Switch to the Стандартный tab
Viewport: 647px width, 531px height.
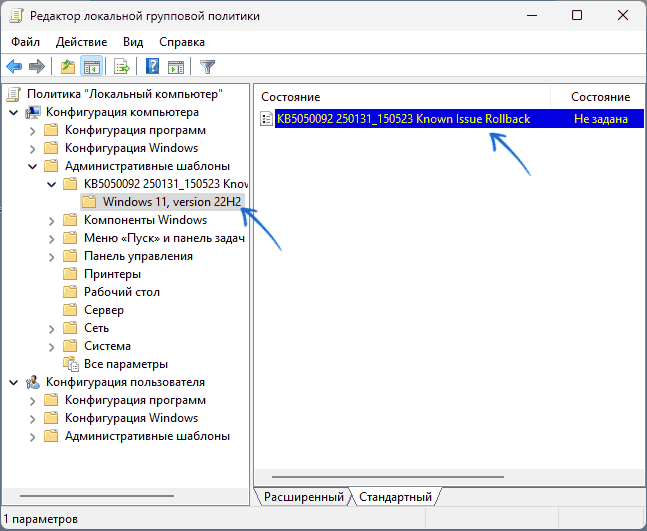click(x=395, y=497)
